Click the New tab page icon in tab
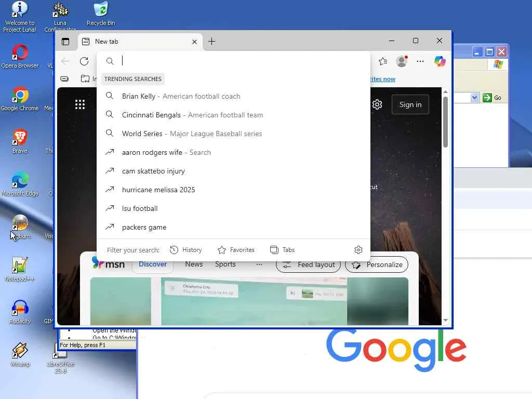 (x=86, y=42)
